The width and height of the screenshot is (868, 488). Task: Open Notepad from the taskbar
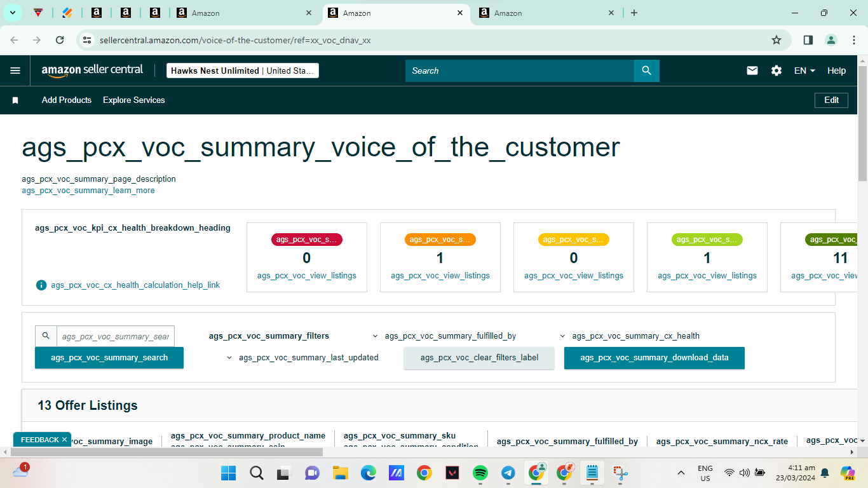coord(592,473)
